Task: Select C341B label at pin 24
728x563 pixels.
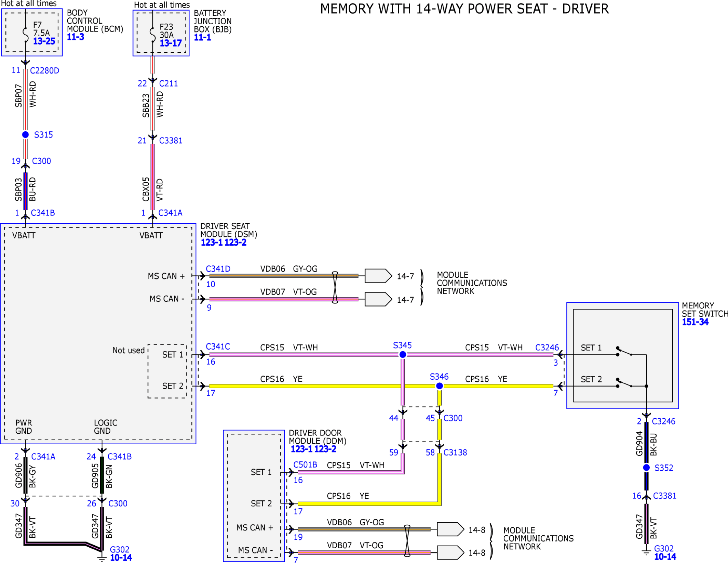Action: [120, 457]
